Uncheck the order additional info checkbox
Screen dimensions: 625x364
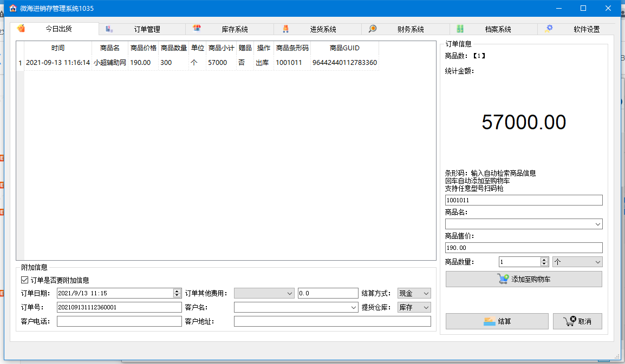[24, 280]
